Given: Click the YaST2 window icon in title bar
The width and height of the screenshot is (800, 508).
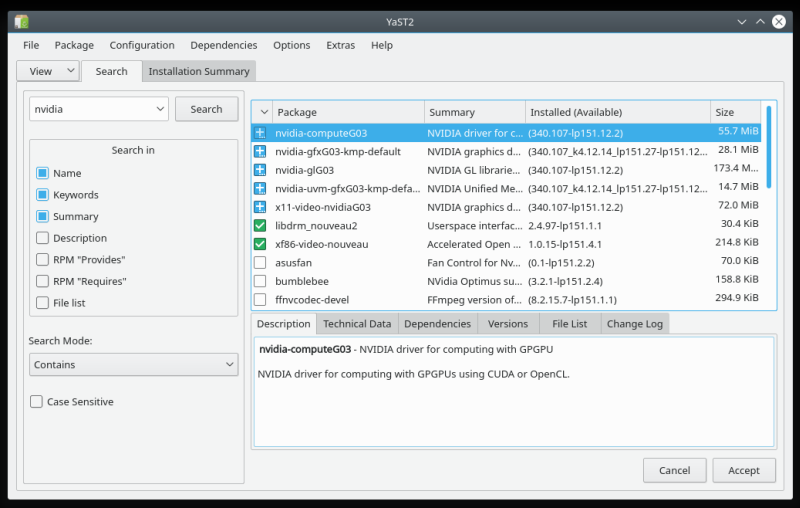Looking at the screenshot, I should point(21,21).
